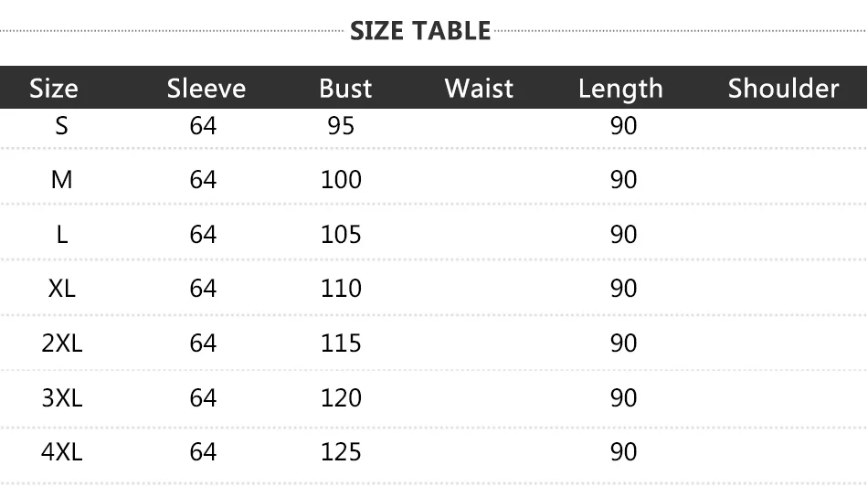Select the bust value 100
The height and width of the screenshot is (486, 868).
pyautogui.click(x=341, y=180)
